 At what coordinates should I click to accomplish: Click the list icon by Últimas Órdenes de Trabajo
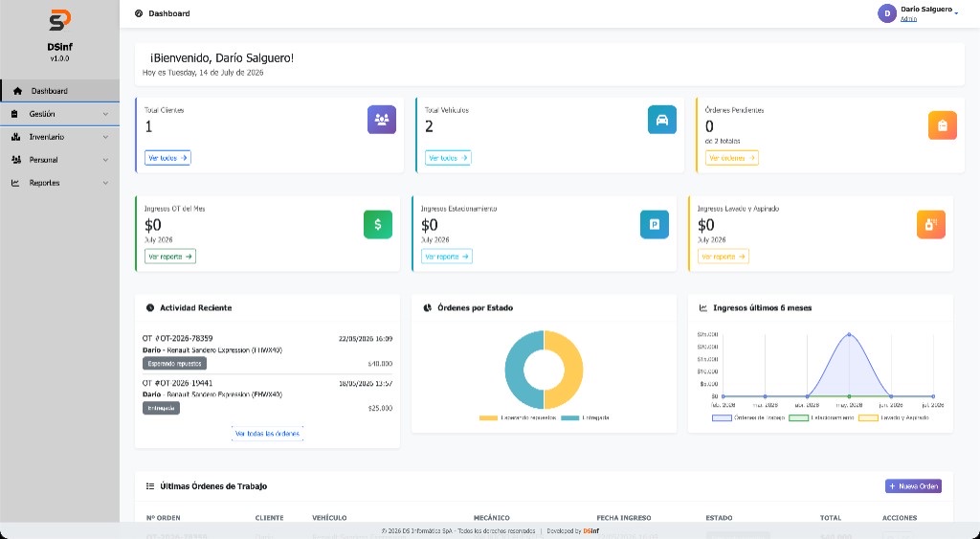pyautogui.click(x=150, y=485)
